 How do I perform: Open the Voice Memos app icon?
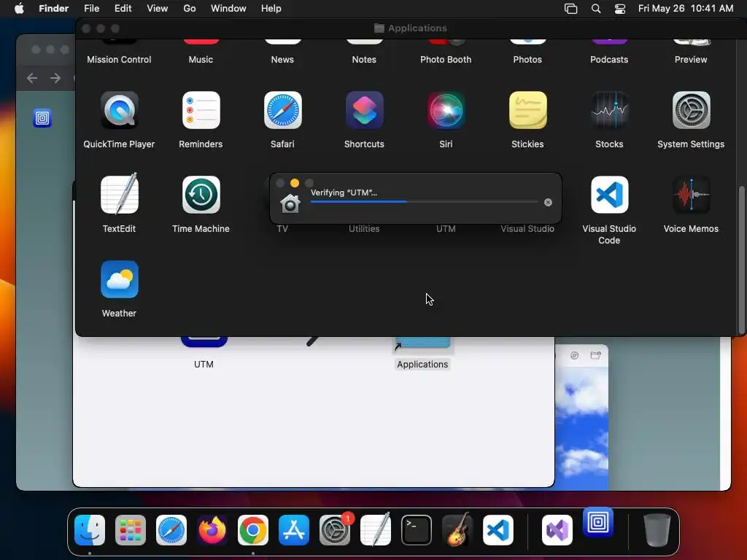coord(692,195)
